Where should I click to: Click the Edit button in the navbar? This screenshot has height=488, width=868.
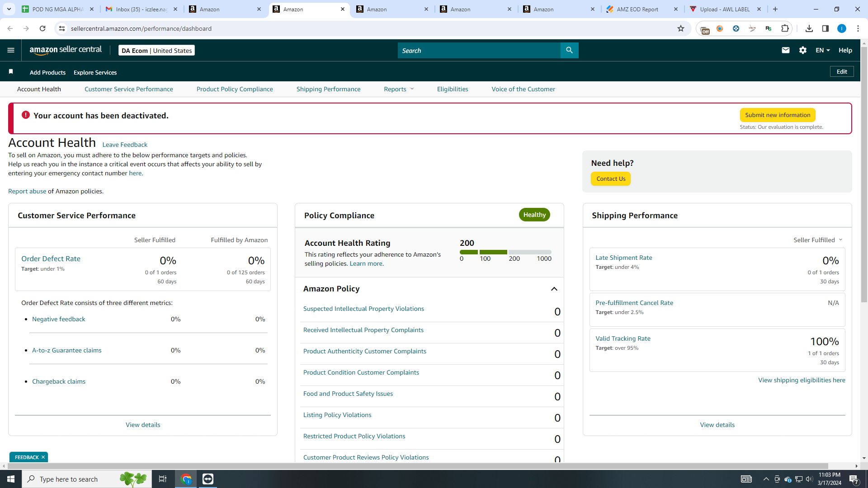point(842,71)
